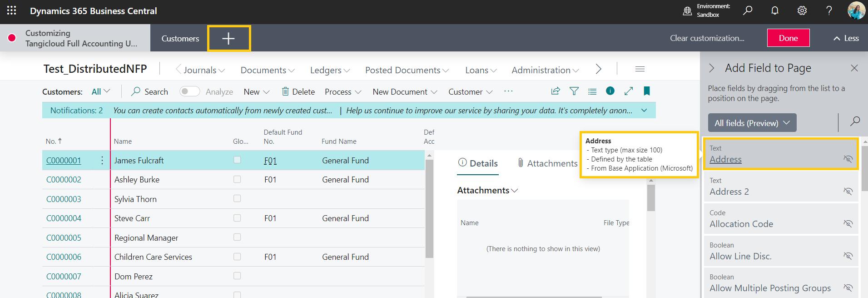Open the Environment Sandbox icon
Image resolution: width=868 pixels, height=298 pixels.
[x=688, y=11]
